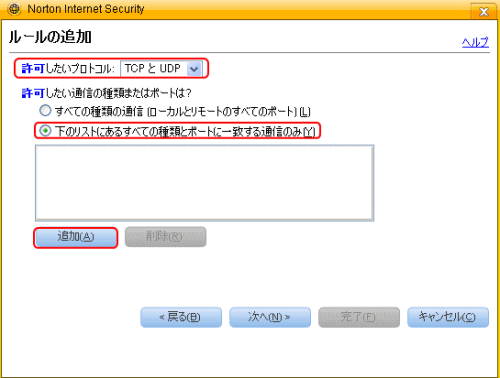Click the greyed 完了(F) button
The width and height of the screenshot is (500, 378).
click(359, 317)
